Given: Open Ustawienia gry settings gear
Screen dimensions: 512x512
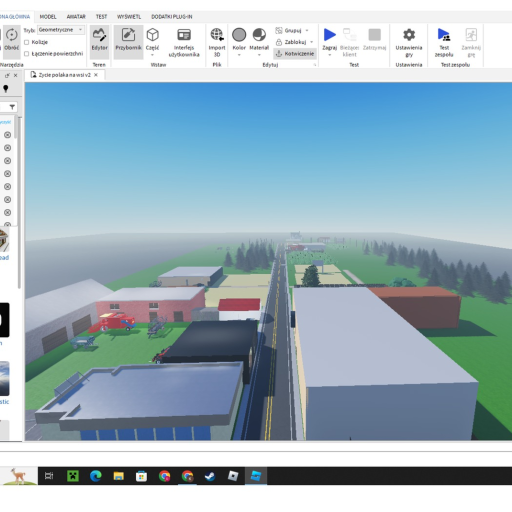Looking at the screenshot, I should point(409,41).
